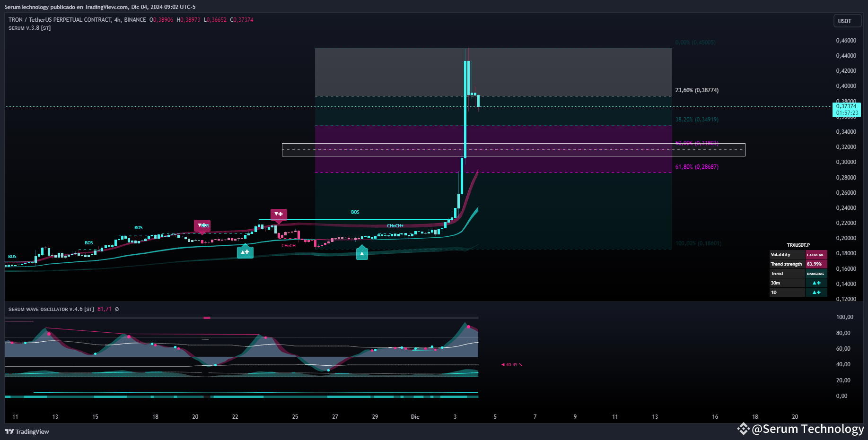
Task: Click the pink marker at the oscillator's top edge
Action: coord(207,318)
